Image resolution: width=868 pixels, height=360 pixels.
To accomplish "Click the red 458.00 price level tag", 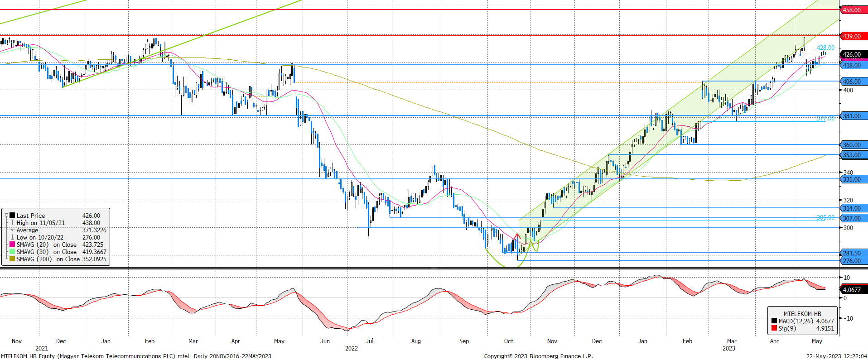I will [x=854, y=10].
